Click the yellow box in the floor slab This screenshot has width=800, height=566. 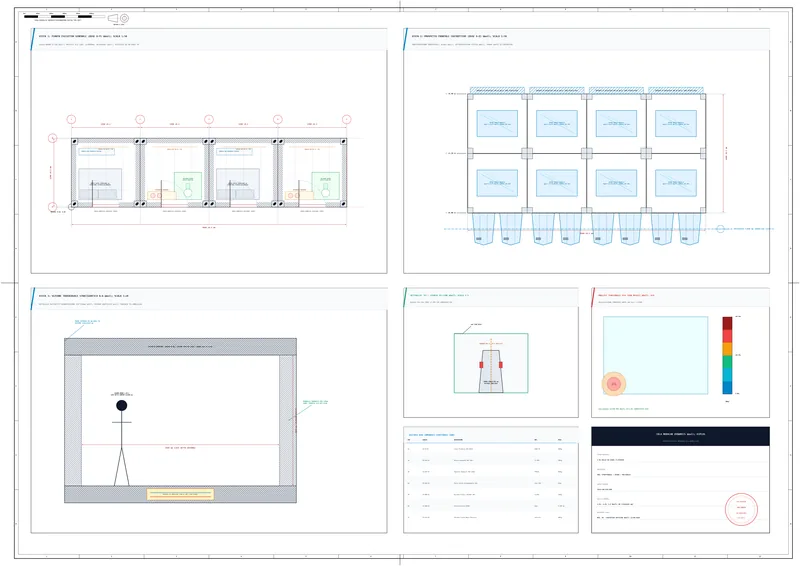[x=180, y=494]
